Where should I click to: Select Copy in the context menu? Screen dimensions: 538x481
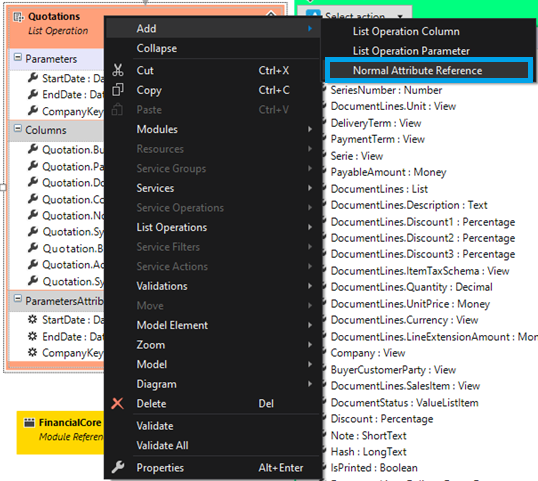pos(213,90)
